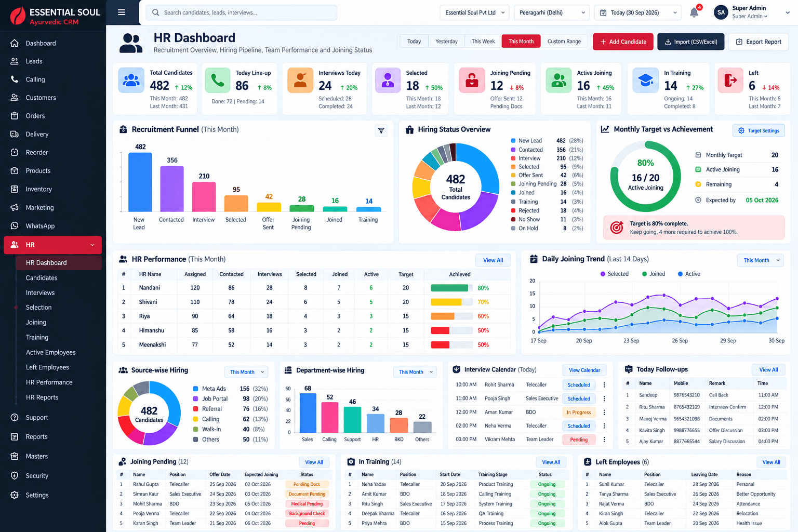
Task: Click the Settings gear icon in sidebar
Action: (x=15, y=495)
